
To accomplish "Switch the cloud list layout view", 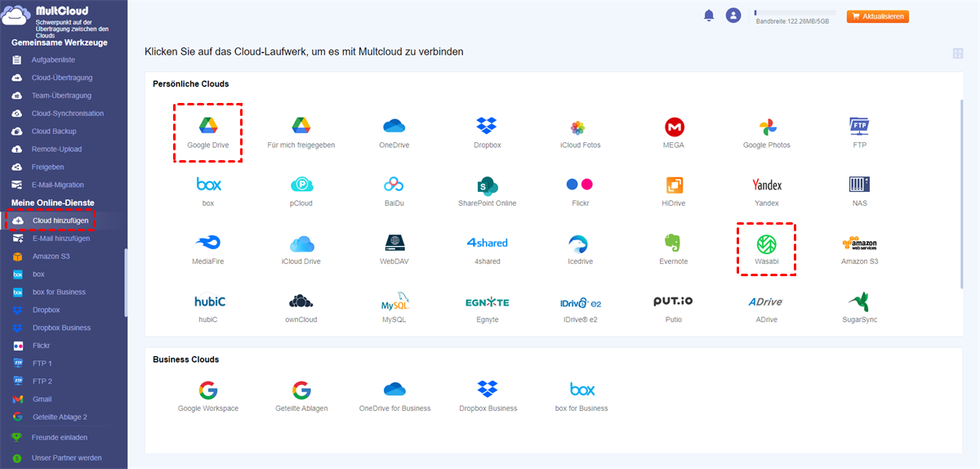I will coord(958,54).
